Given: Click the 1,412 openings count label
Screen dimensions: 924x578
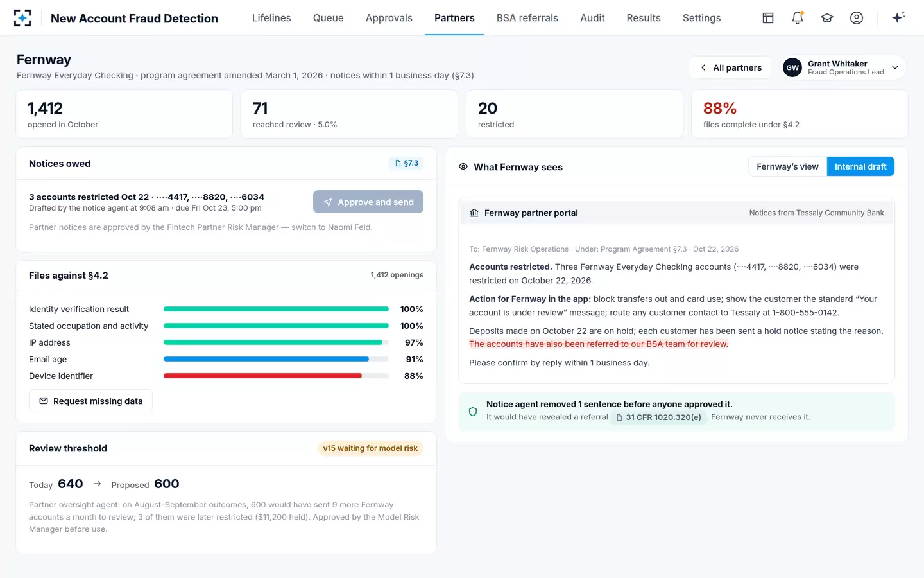Looking at the screenshot, I should 397,275.
